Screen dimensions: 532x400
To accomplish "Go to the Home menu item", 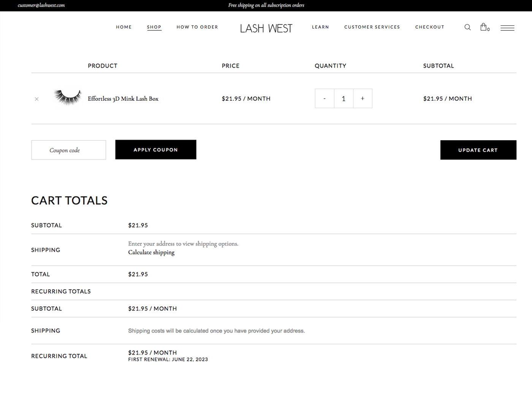I will tap(124, 27).
